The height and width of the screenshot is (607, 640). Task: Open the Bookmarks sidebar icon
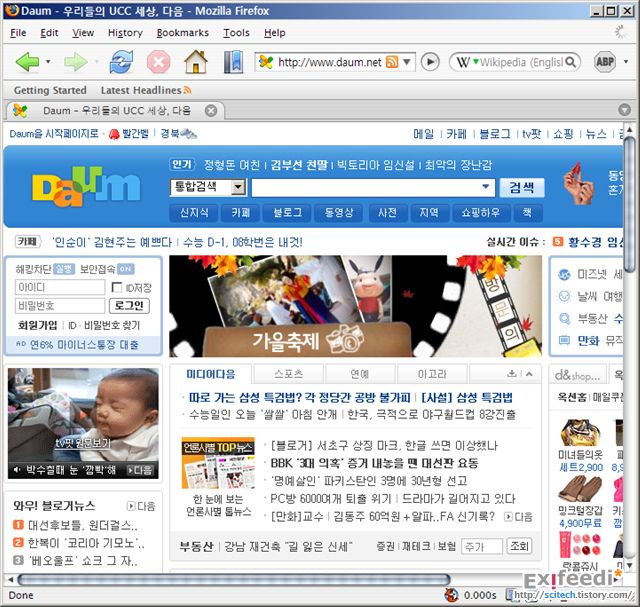point(233,62)
